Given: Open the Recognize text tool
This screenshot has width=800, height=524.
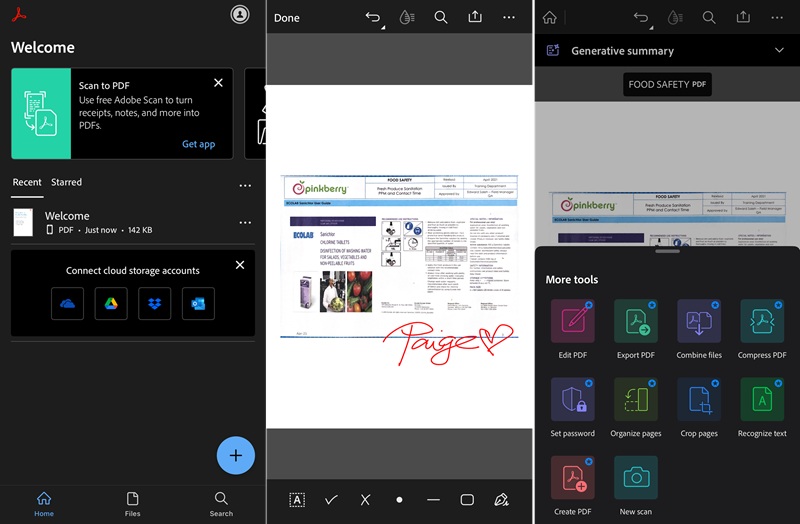Looking at the screenshot, I should [x=762, y=408].
